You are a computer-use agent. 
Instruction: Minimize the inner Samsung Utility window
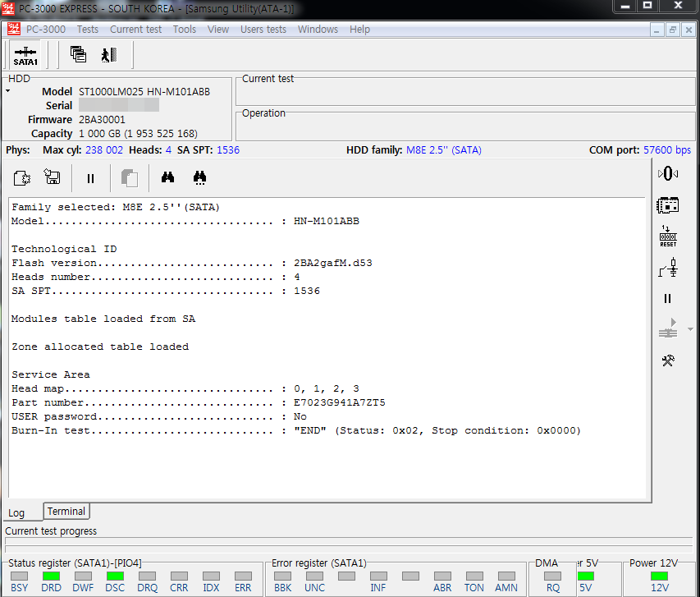[657, 30]
